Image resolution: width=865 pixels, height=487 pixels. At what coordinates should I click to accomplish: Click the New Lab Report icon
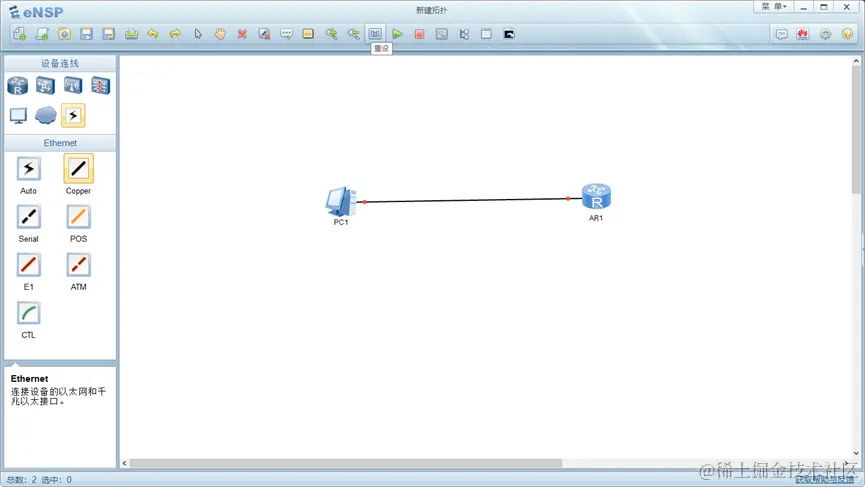(42, 34)
